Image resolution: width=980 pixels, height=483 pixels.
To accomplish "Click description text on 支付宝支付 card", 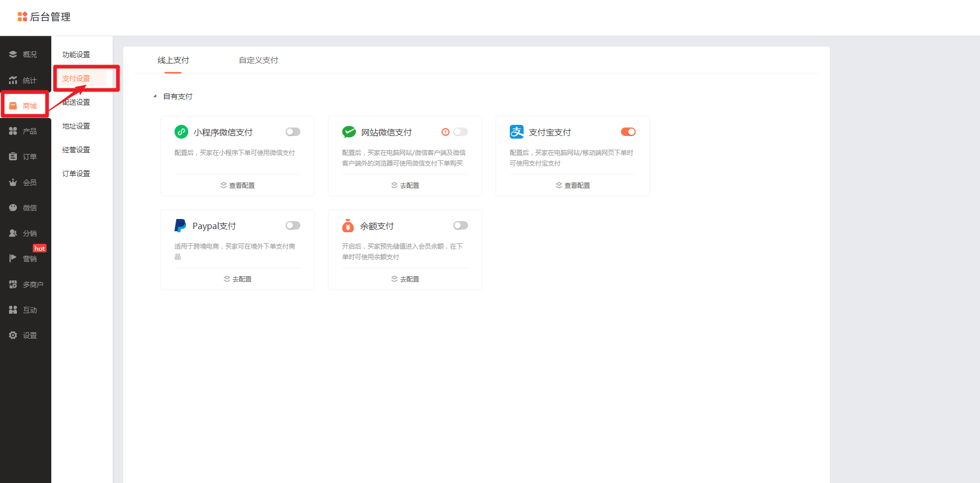I will tap(571, 158).
